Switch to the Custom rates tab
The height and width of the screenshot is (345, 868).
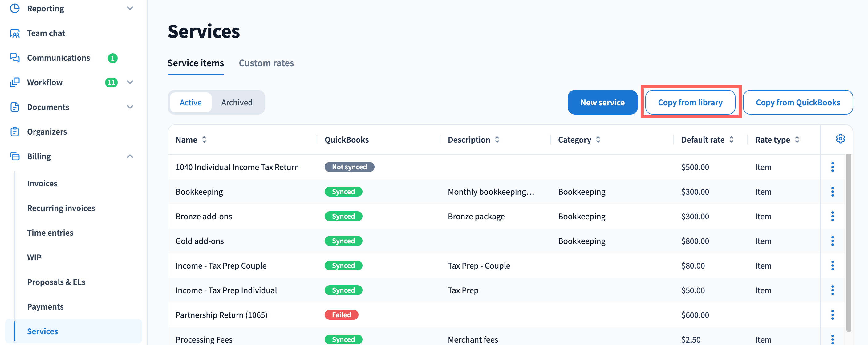click(266, 63)
